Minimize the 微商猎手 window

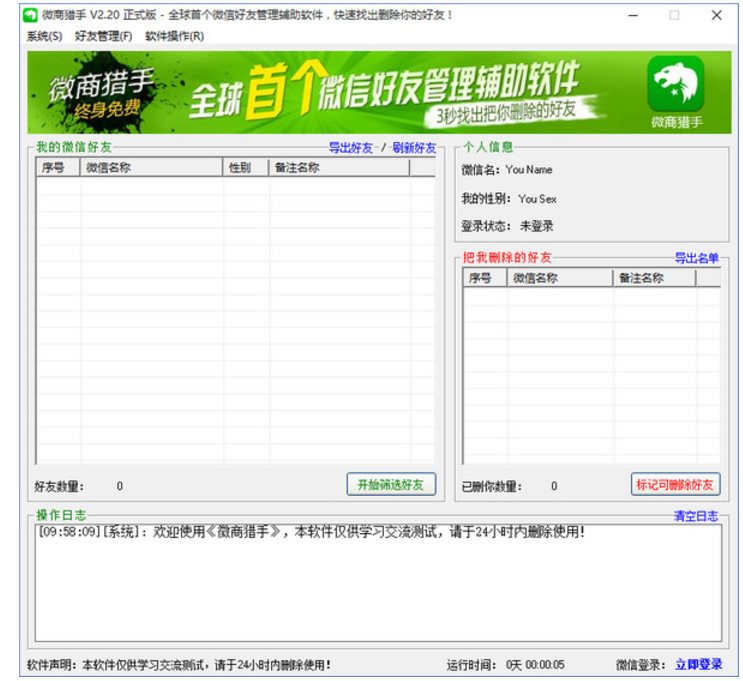click(x=633, y=16)
